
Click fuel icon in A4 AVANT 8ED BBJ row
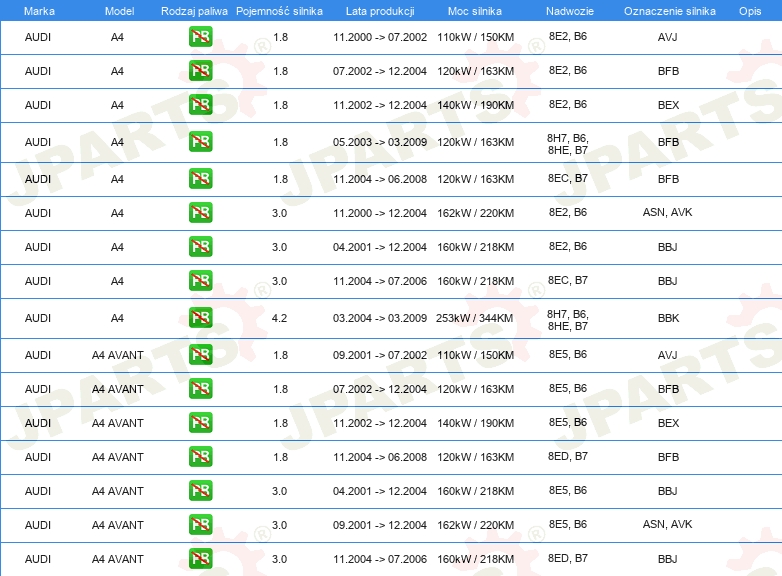coord(200,559)
